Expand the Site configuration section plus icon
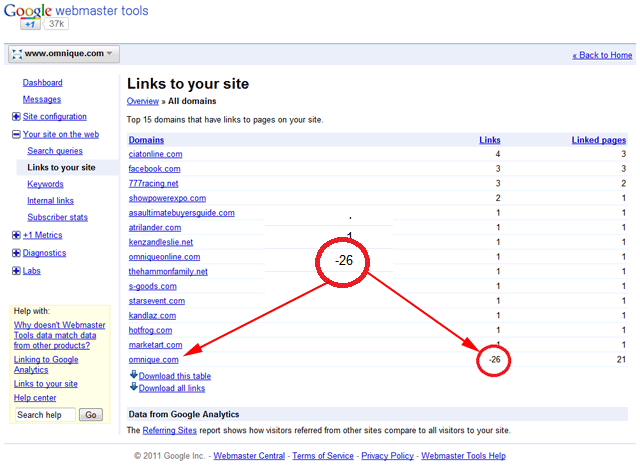 click(x=16, y=117)
